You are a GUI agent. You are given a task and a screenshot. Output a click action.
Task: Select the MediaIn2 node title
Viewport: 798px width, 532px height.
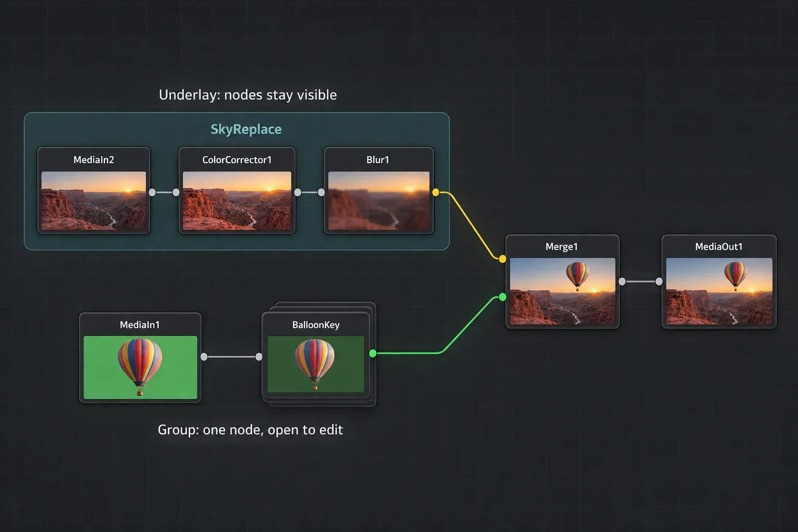(x=94, y=160)
